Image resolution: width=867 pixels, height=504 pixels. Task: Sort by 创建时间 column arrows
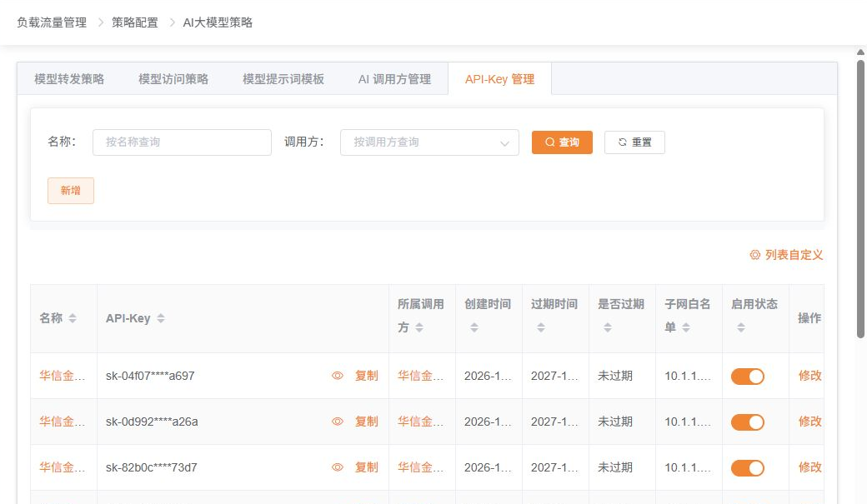(x=474, y=327)
